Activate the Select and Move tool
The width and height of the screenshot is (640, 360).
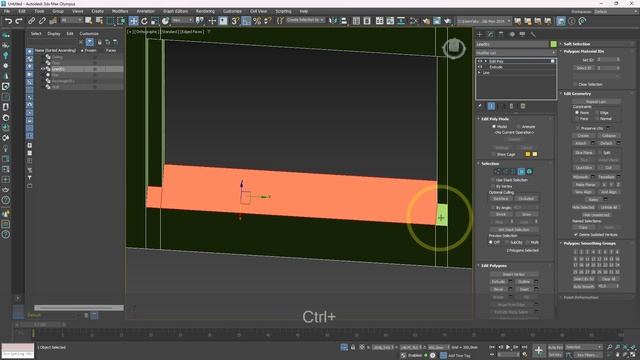point(133,21)
